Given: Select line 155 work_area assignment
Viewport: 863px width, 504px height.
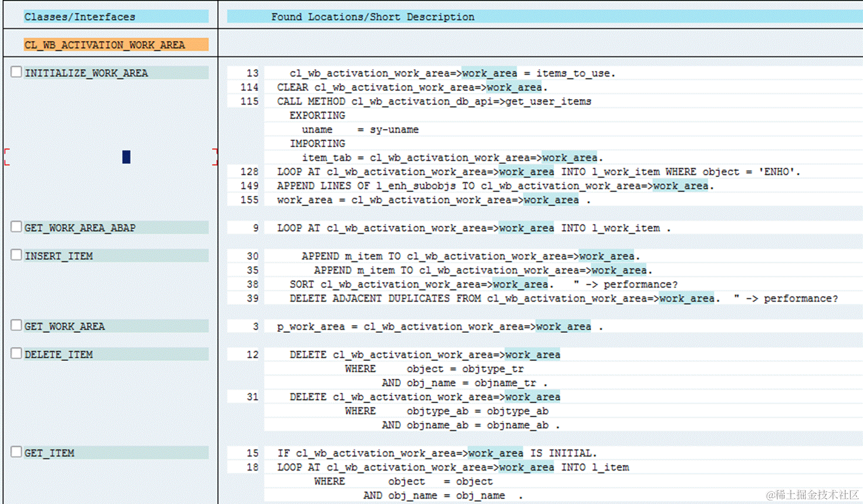Looking at the screenshot, I should 434,199.
